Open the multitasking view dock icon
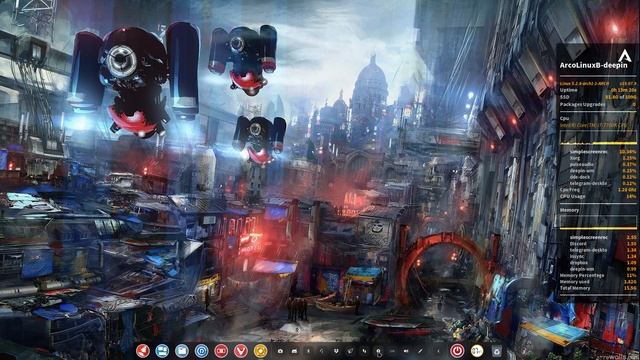The height and width of the screenshot is (360, 640). (162, 351)
